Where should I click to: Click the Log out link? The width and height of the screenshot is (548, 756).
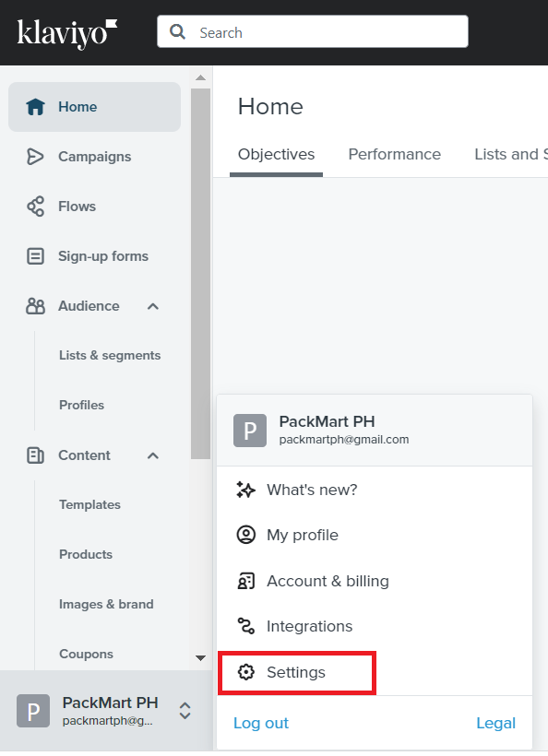pos(261,723)
